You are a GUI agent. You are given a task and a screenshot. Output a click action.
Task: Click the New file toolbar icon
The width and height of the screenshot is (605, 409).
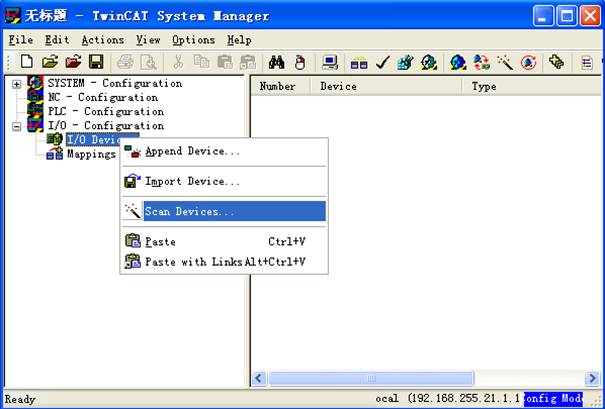(26, 63)
